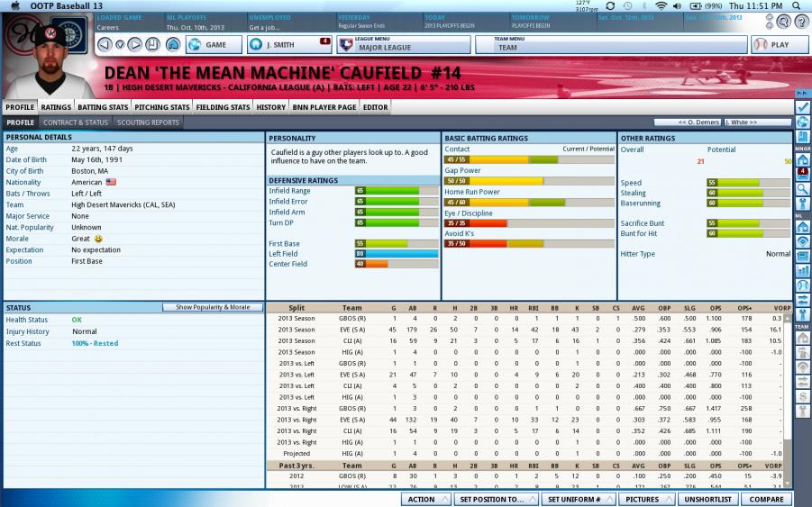Screen dimensions: 812x507
Task: Open the ACTION dropdown button
Action: [x=426, y=499]
